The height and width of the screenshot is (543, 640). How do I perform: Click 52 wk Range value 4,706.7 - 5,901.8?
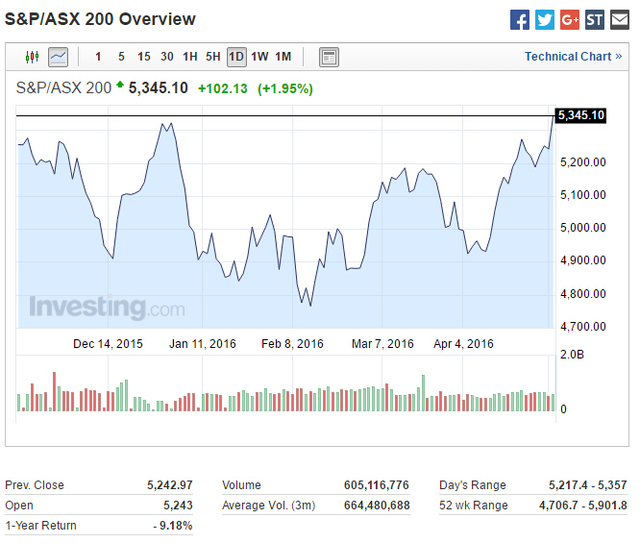(583, 505)
